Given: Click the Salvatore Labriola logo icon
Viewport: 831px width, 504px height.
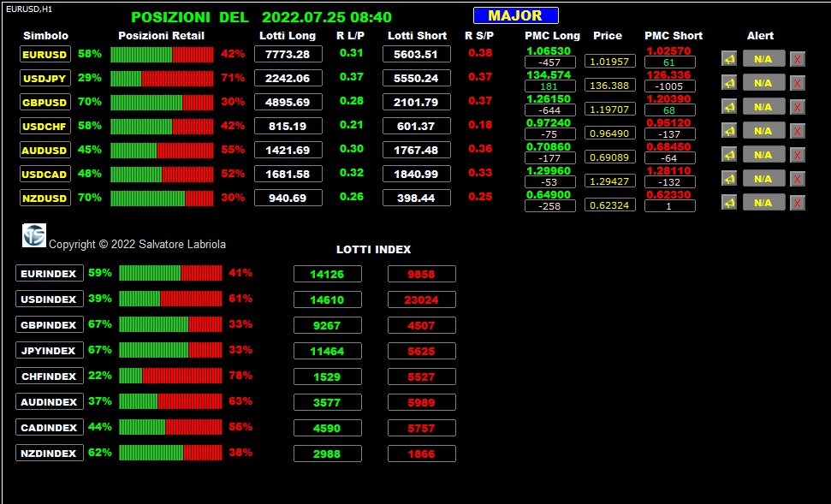Looking at the screenshot, I should point(34,235).
